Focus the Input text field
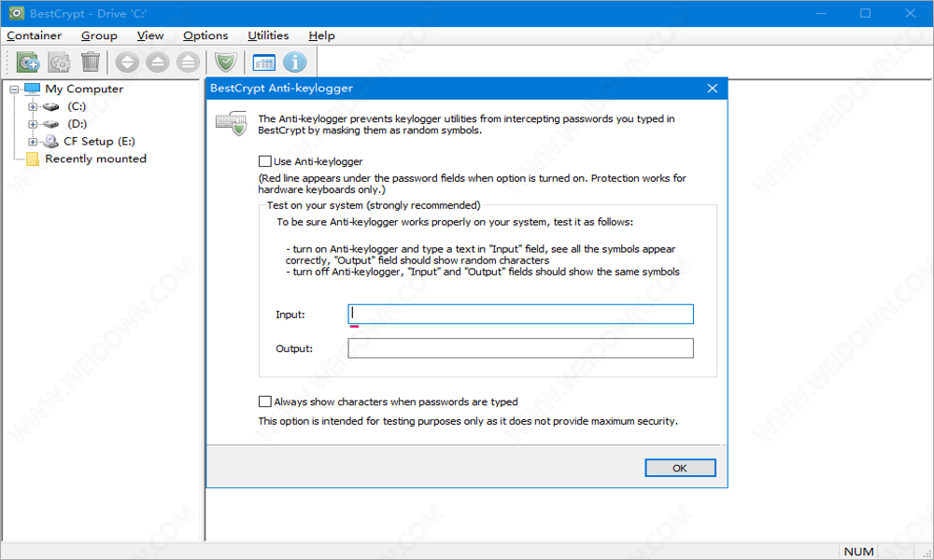The image size is (934, 560). coord(520,315)
